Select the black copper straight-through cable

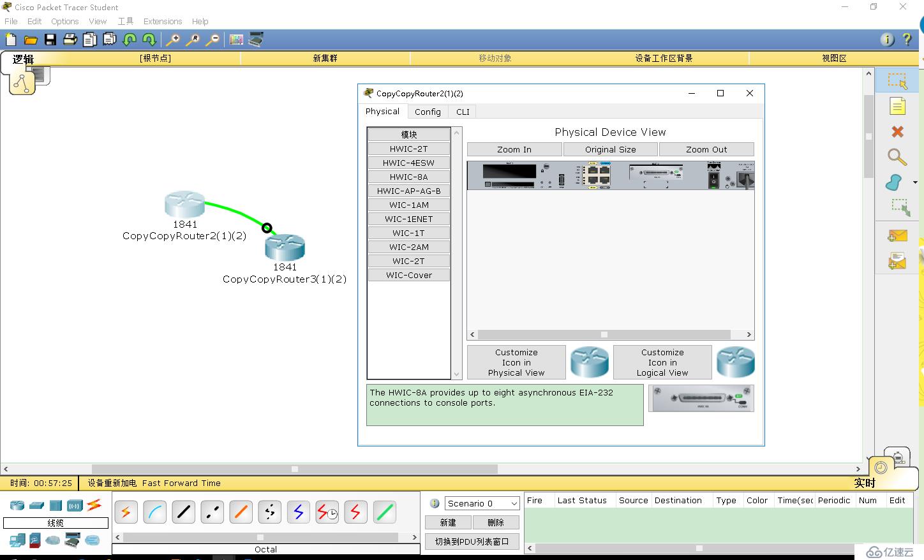[184, 512]
